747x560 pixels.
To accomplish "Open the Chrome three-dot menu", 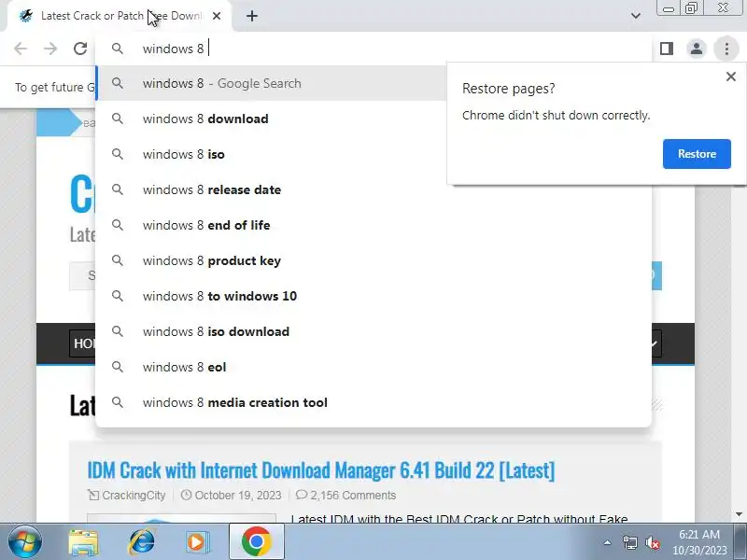I will (726, 49).
